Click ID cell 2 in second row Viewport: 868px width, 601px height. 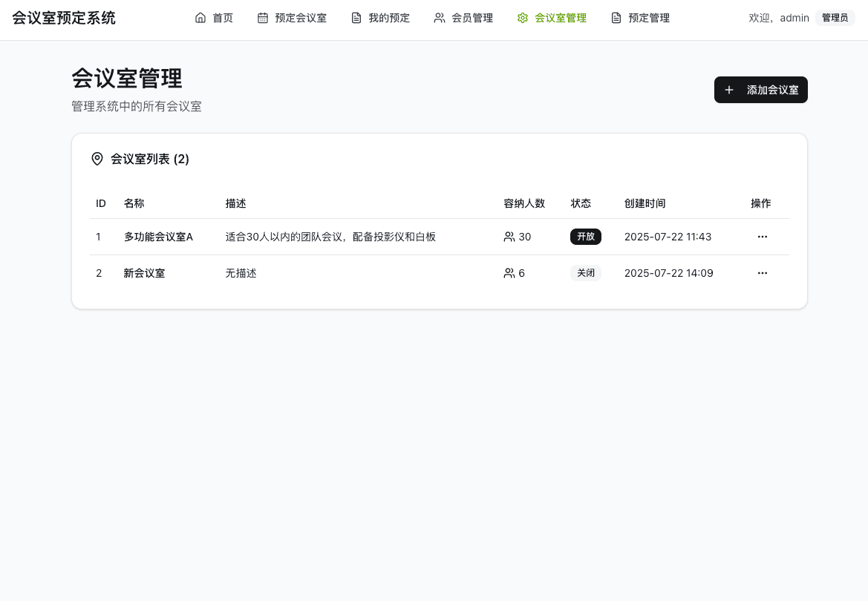coord(99,273)
